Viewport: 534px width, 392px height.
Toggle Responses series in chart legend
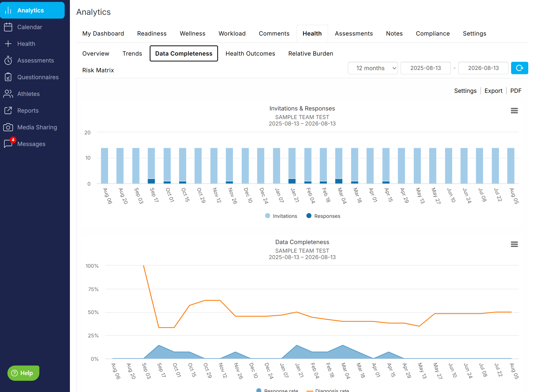click(323, 216)
